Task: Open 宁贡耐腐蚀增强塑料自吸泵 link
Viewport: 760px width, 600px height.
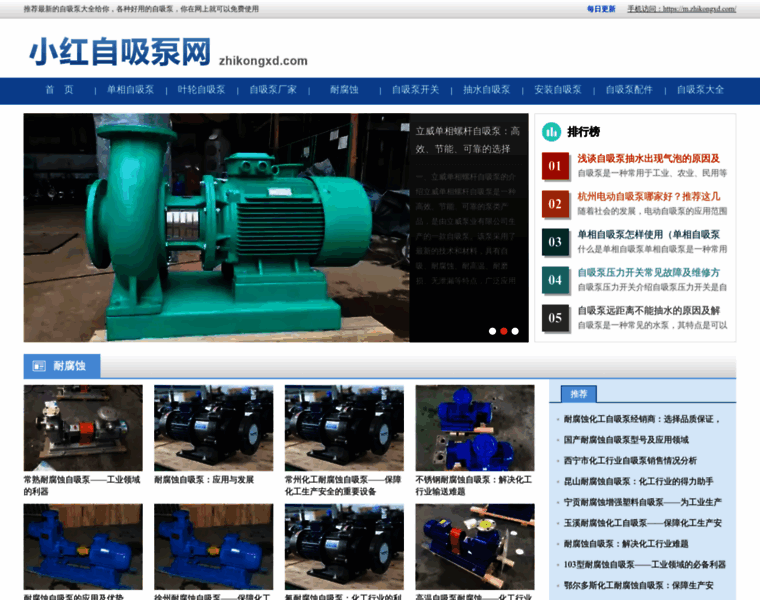Action: tap(643, 503)
